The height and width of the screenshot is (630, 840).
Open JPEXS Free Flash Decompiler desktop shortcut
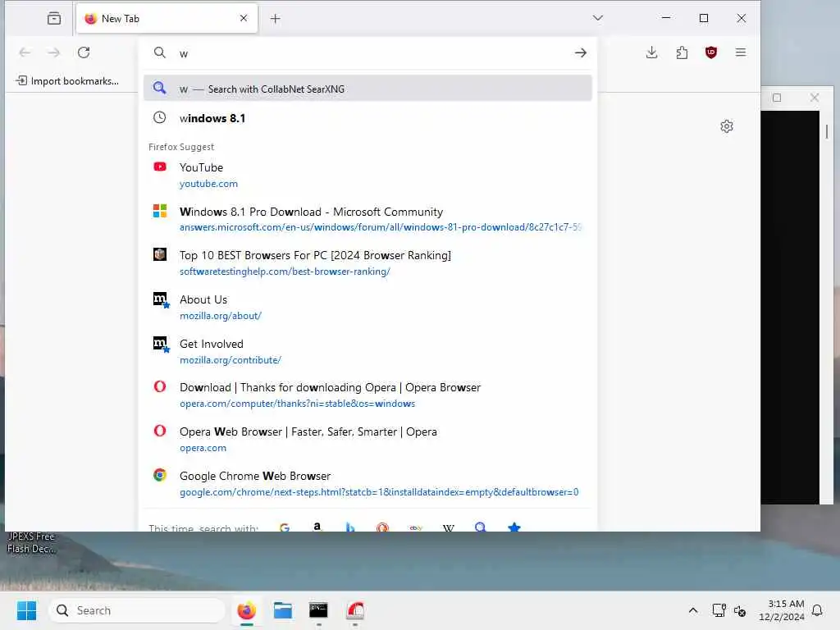point(31,542)
